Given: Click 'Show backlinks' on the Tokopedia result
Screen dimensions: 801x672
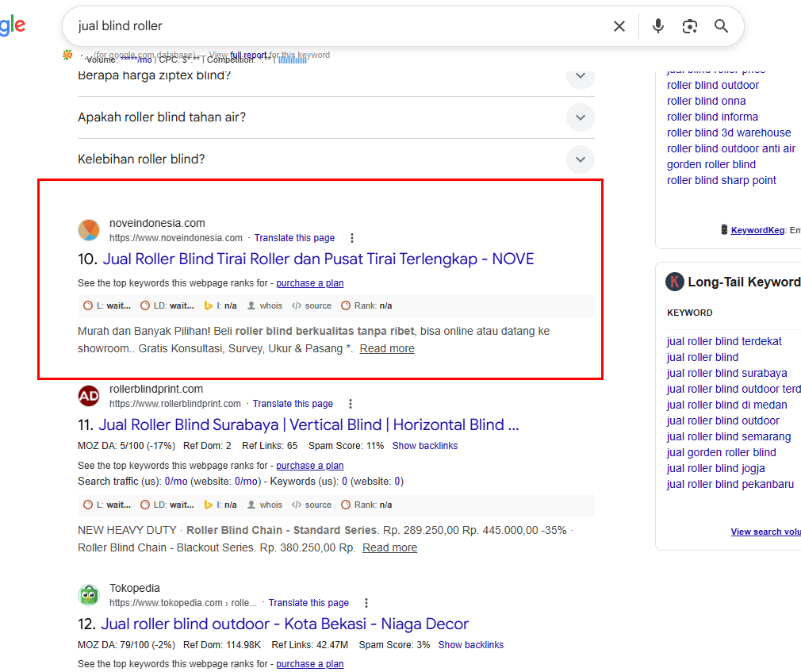Looking at the screenshot, I should click(x=470, y=645).
